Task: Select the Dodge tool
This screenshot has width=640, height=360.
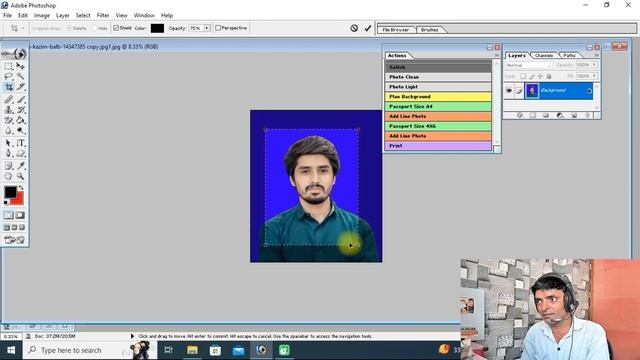Action: 20,131
